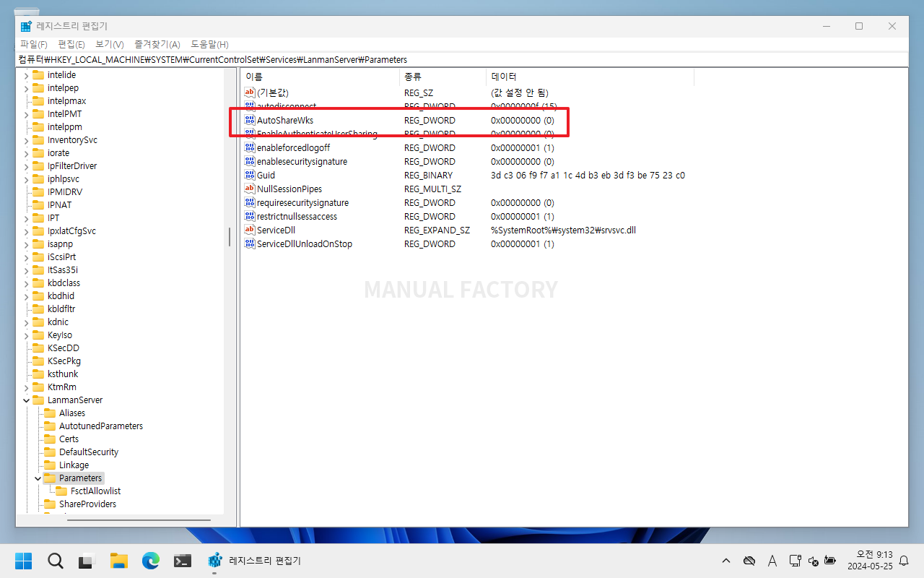The height and width of the screenshot is (578, 924).
Task: Open the 보기(V) menu
Action: click(x=108, y=44)
